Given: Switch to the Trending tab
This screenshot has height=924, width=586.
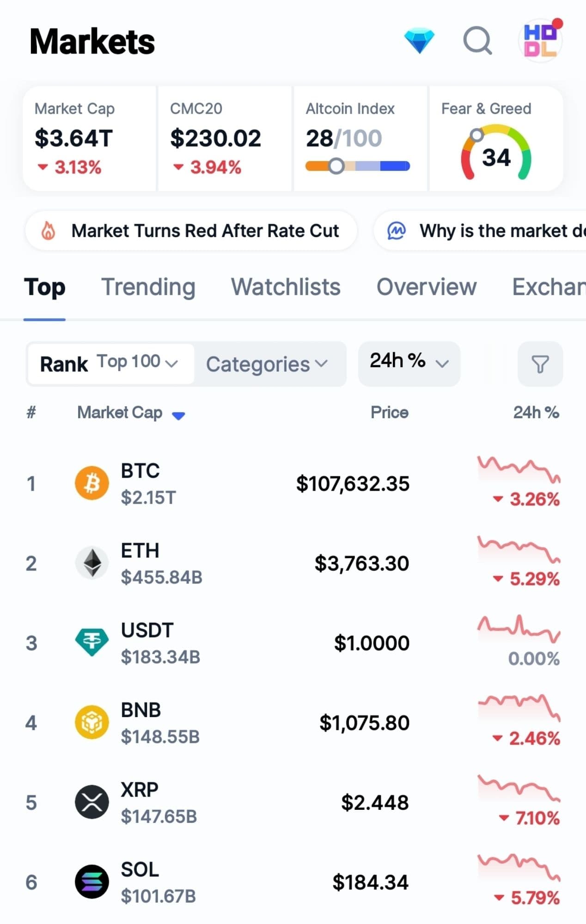Looking at the screenshot, I should [148, 287].
